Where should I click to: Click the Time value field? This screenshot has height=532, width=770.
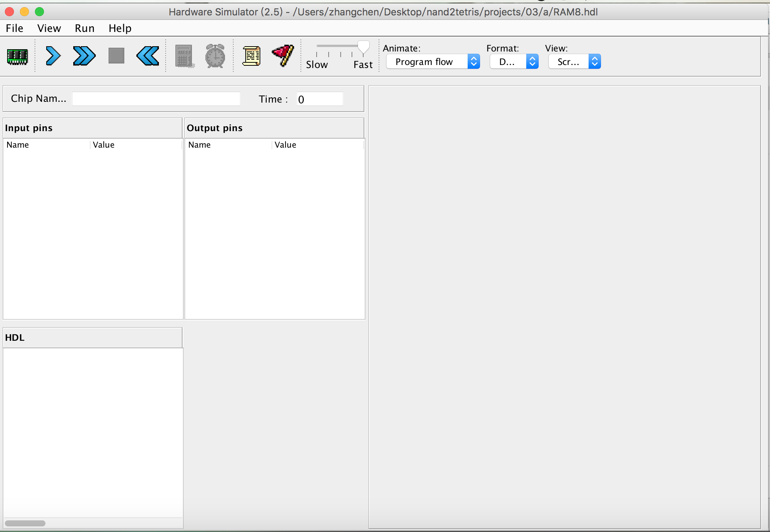tap(320, 99)
